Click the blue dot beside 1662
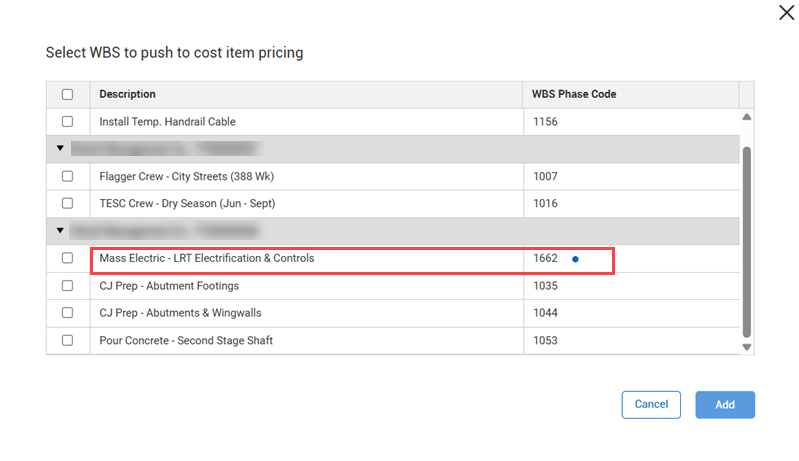 [x=575, y=259]
